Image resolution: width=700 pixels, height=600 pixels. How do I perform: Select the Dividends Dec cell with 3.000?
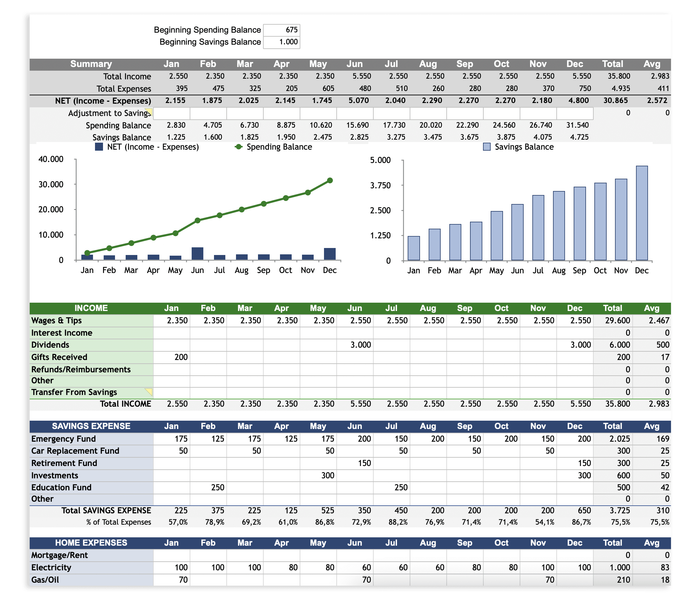(x=575, y=345)
